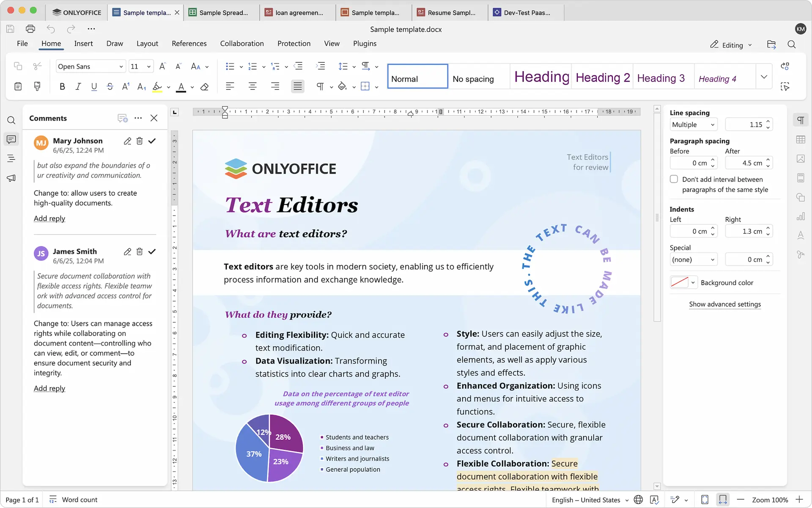This screenshot has width=812, height=508.
Task: Apply subscript formatting
Action: coord(142,87)
